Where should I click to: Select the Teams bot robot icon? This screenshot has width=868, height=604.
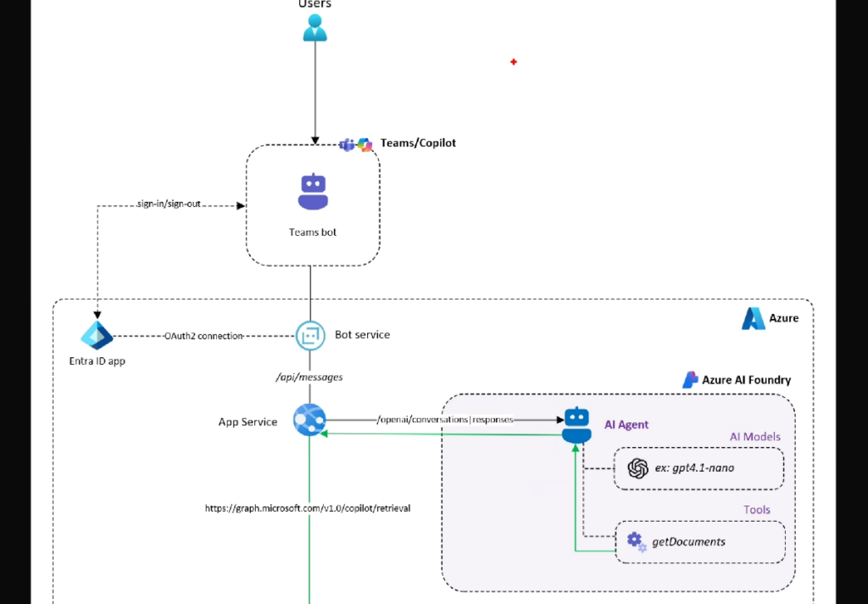(313, 192)
